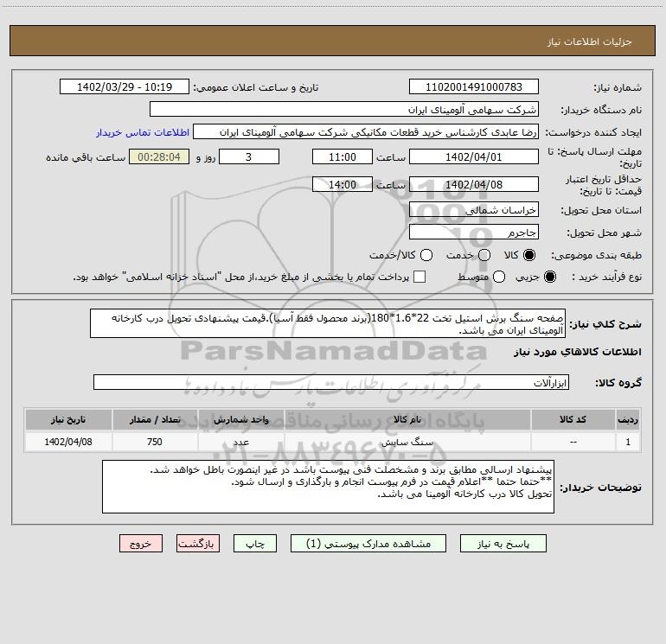Tick the اسناد خزانه اسلامی payment checkbox
Viewport: 666px width, 644px height.
pos(419,277)
